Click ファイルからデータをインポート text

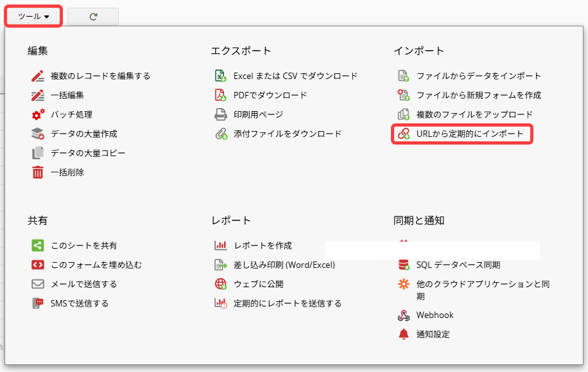pyautogui.click(x=479, y=76)
